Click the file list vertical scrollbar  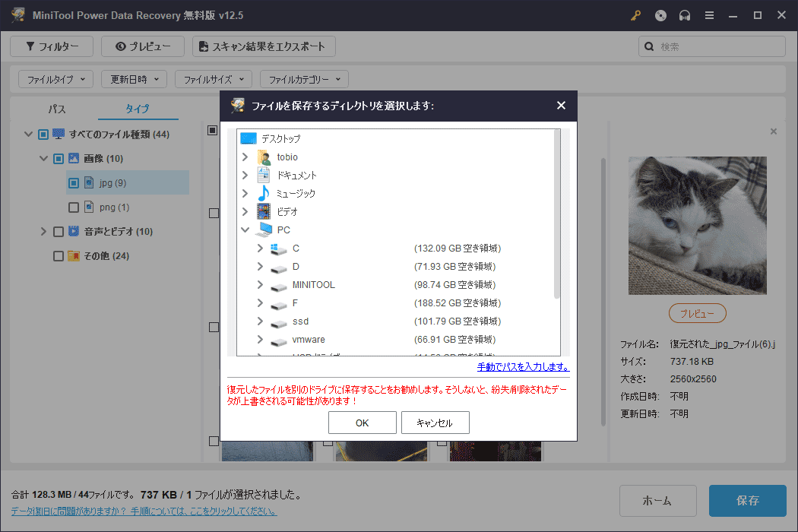tap(603, 292)
